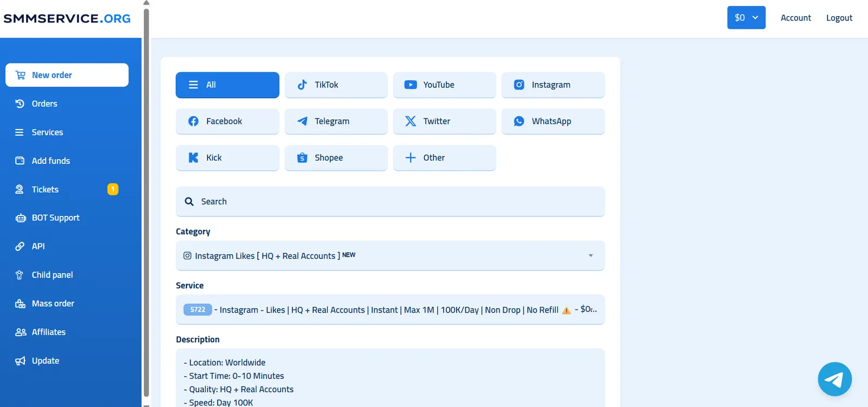Viewport: 868px width, 407px height.
Task: Click the Description label
Action: click(x=197, y=340)
